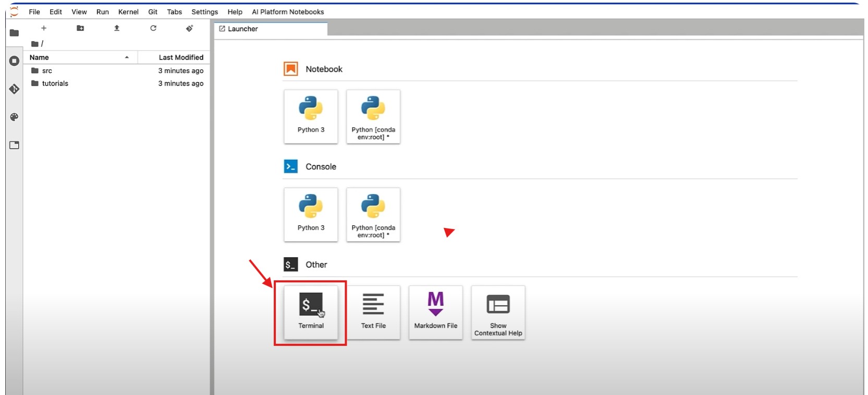Refresh the file list
Screen dimensions: 868x395
coord(153,28)
